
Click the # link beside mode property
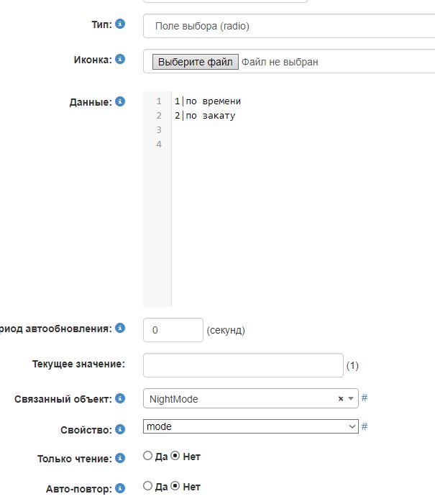[x=365, y=426]
